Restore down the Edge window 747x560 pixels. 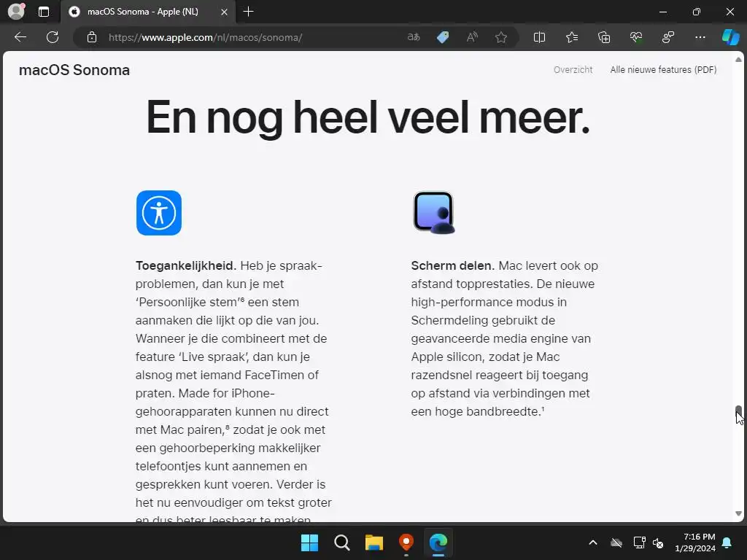697,12
